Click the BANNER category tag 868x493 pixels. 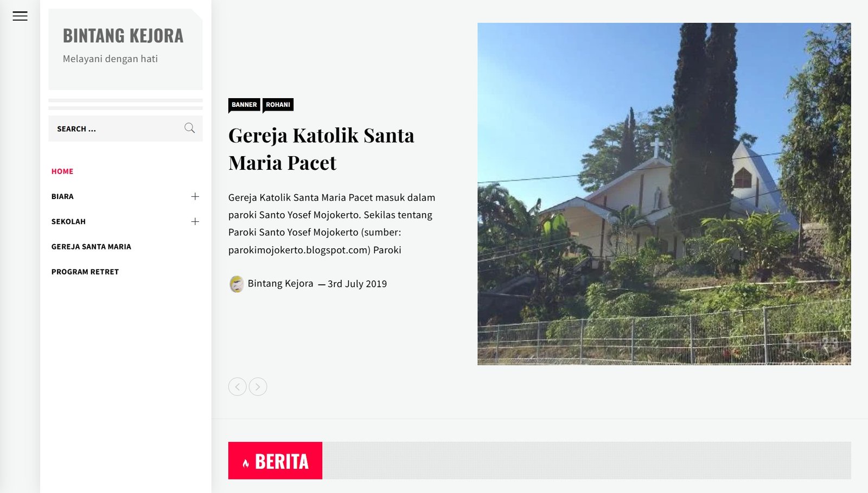[244, 105]
